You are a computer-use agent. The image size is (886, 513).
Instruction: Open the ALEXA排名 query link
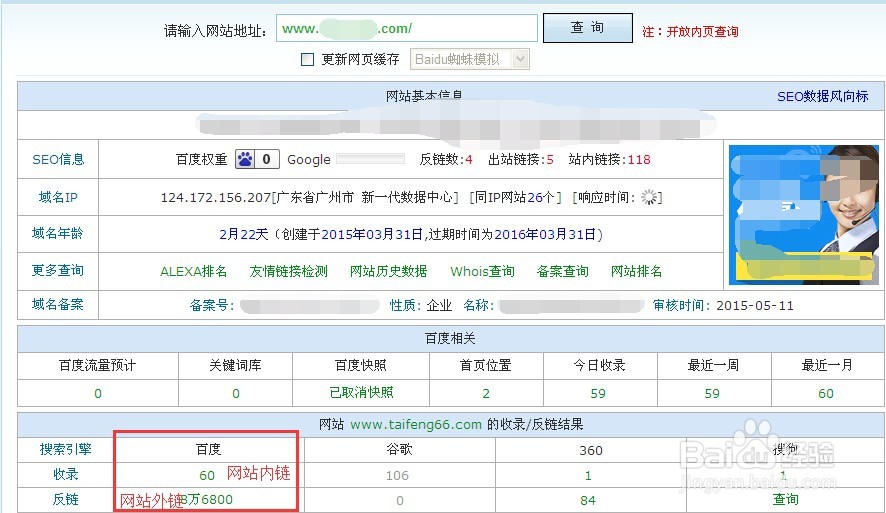193,271
